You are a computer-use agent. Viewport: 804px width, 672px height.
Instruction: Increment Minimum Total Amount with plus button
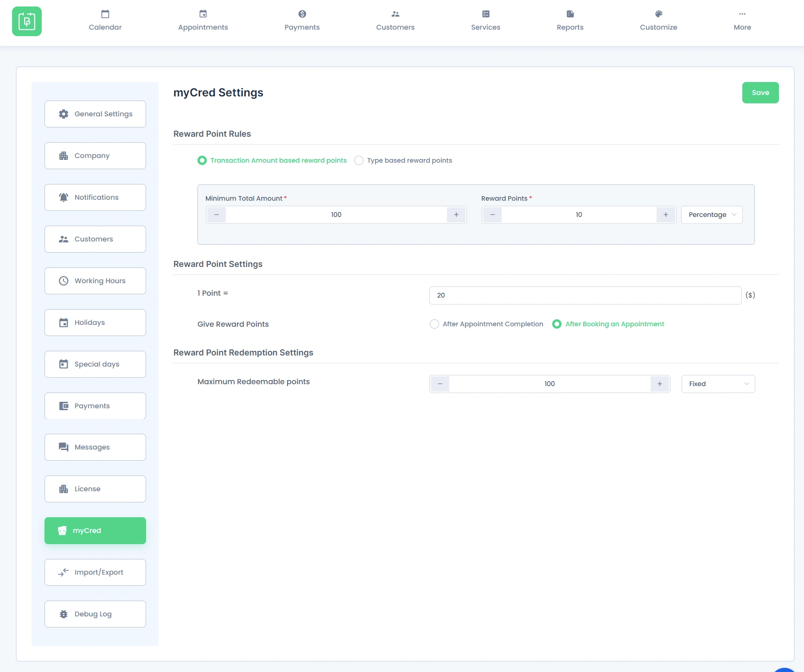click(x=456, y=215)
